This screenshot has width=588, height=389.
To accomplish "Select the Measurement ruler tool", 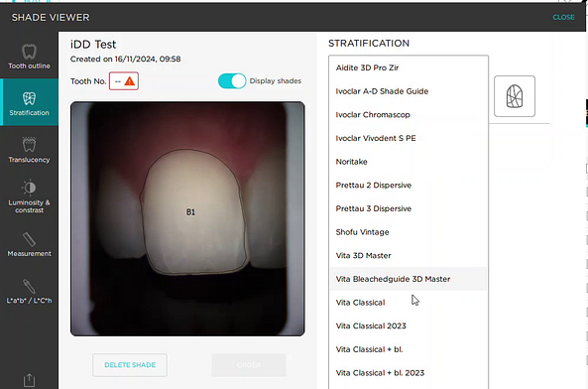I will tap(29, 244).
